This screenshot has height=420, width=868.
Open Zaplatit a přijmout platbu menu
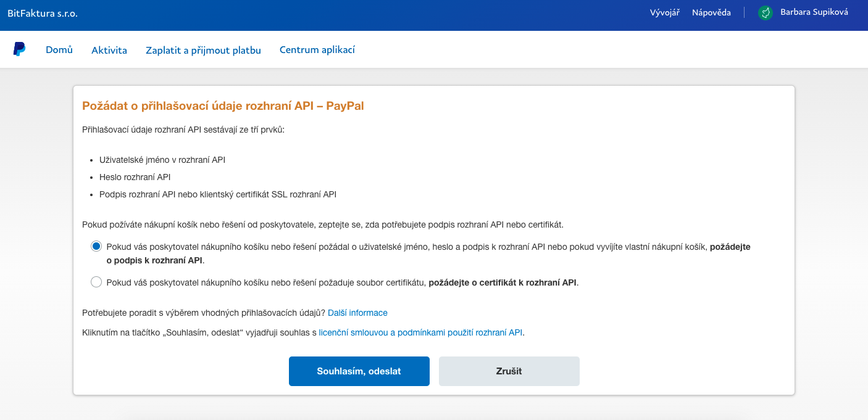(x=203, y=50)
